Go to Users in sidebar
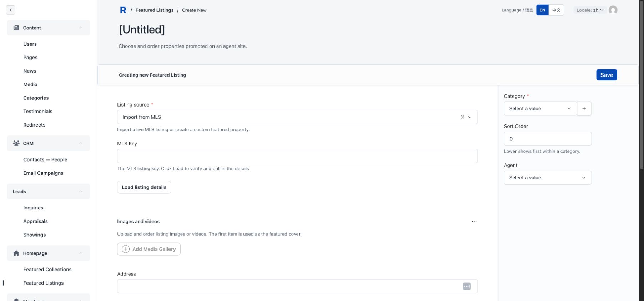The image size is (644, 301). pyautogui.click(x=30, y=44)
